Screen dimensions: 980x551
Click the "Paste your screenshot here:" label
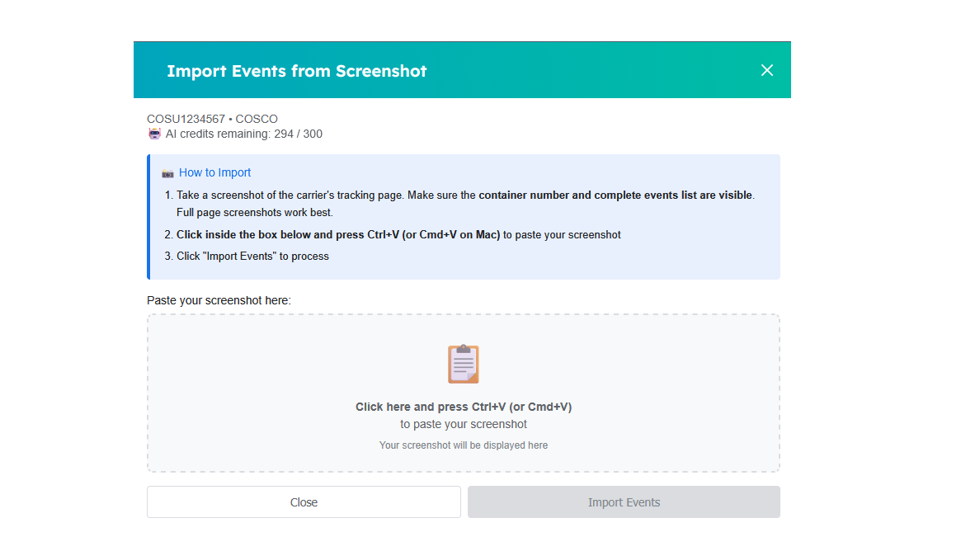pos(219,300)
